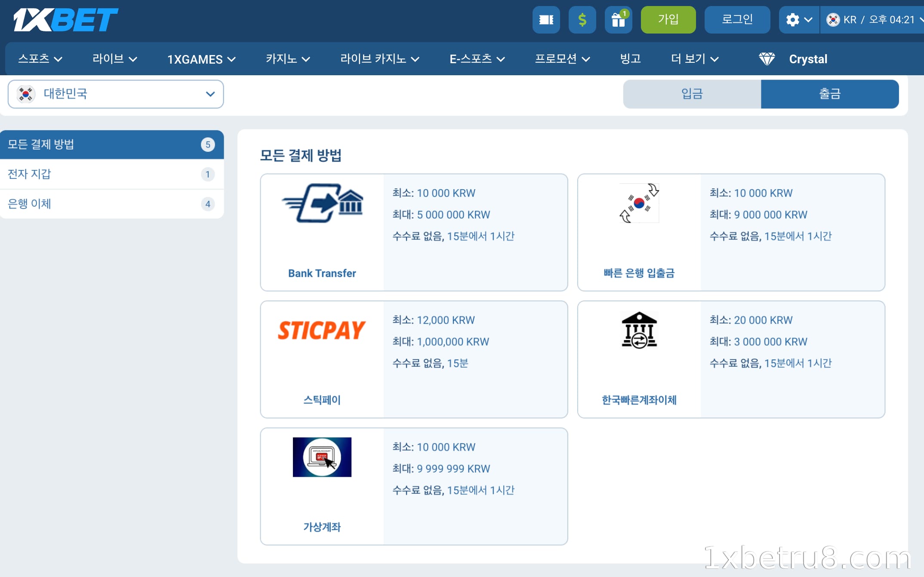
Task: Click the green dollar payments icon
Action: pyautogui.click(x=582, y=20)
